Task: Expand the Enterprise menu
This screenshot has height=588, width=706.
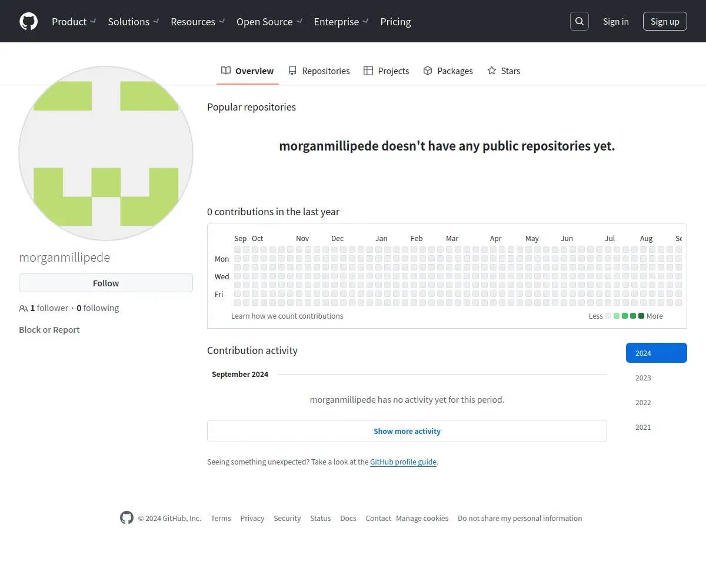Action: [341, 22]
